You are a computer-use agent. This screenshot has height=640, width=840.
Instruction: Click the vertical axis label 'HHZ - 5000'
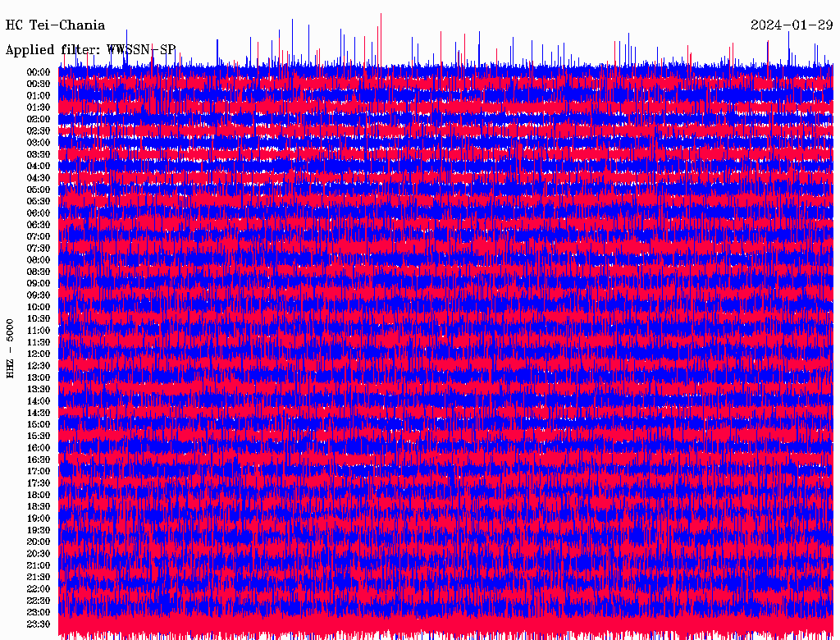[x=10, y=349]
